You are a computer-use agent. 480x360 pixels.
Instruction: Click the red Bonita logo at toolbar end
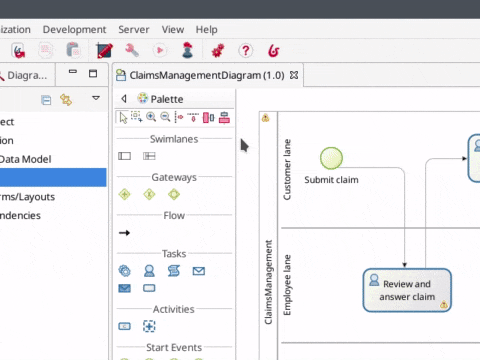pos(274,51)
